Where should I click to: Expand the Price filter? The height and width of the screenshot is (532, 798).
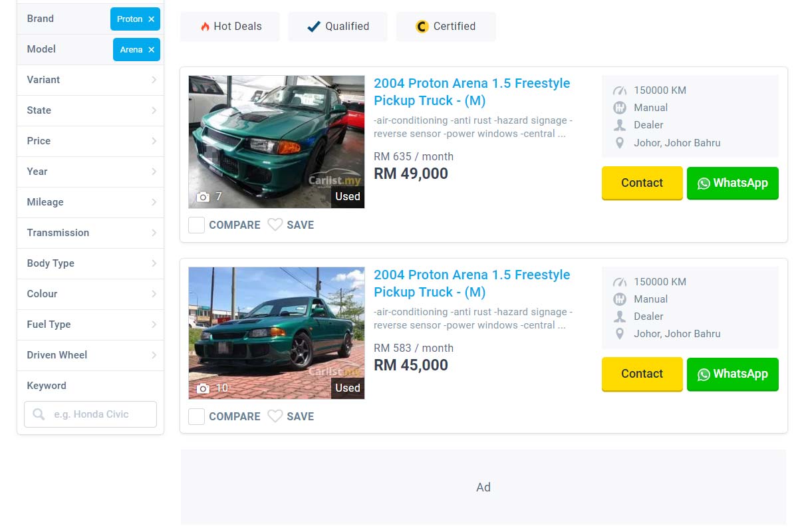[x=90, y=141]
